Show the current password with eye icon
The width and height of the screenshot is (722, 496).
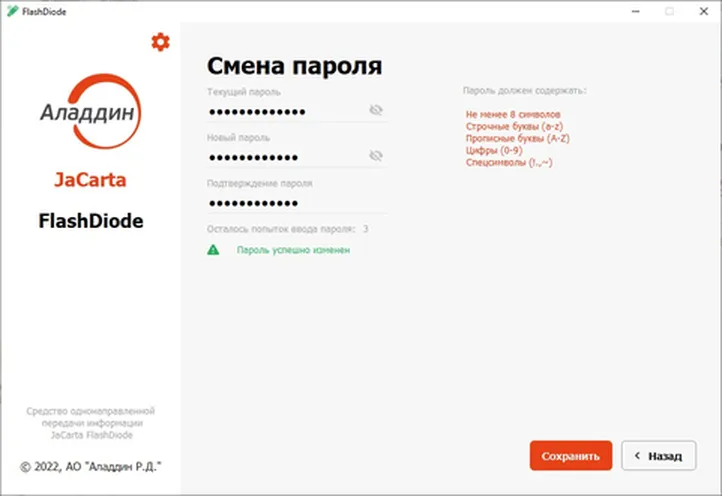tap(376, 110)
